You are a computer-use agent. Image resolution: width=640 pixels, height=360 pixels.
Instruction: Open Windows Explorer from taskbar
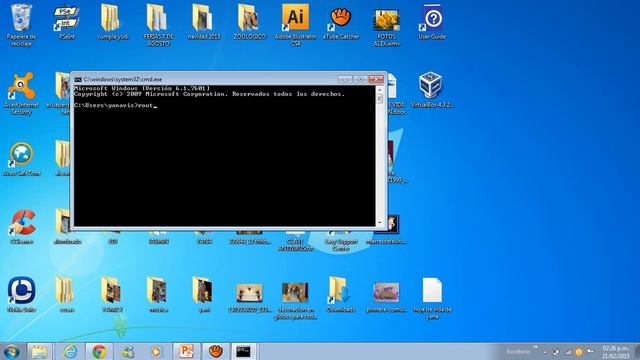click(40, 351)
